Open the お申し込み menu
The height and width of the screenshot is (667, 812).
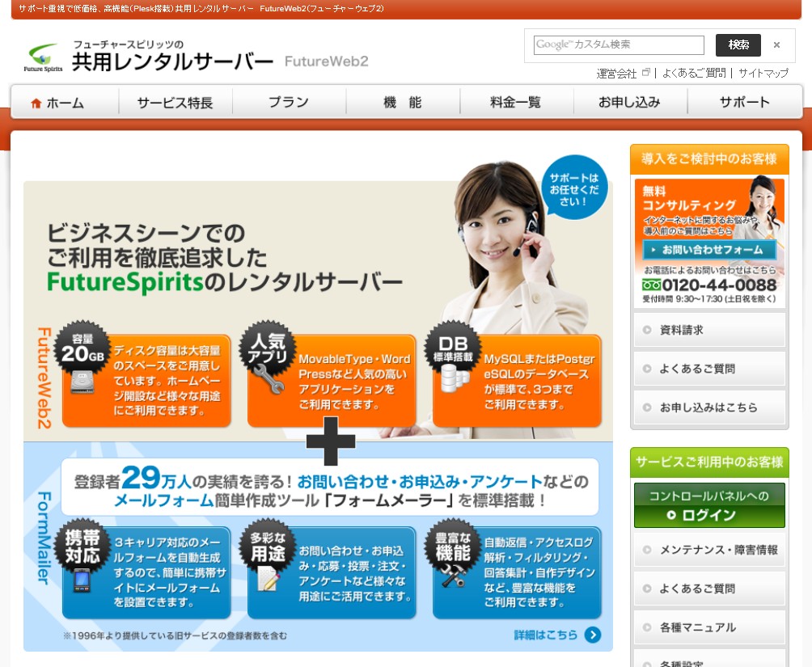630,103
